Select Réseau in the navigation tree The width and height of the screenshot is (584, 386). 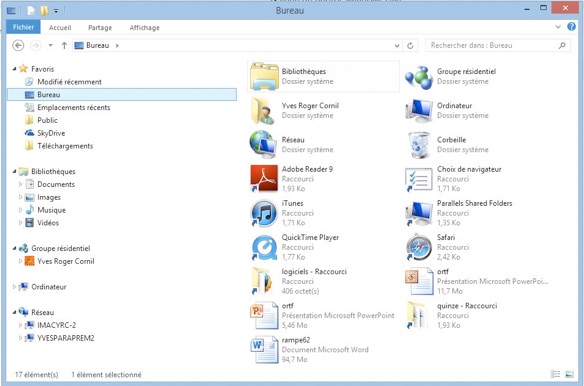42,312
